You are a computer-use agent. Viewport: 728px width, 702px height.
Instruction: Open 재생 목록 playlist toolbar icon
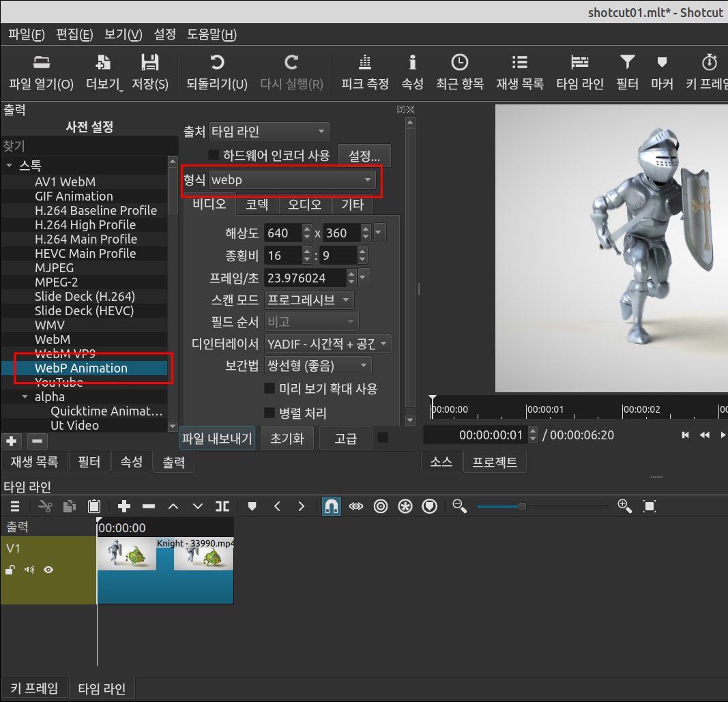pos(519,72)
